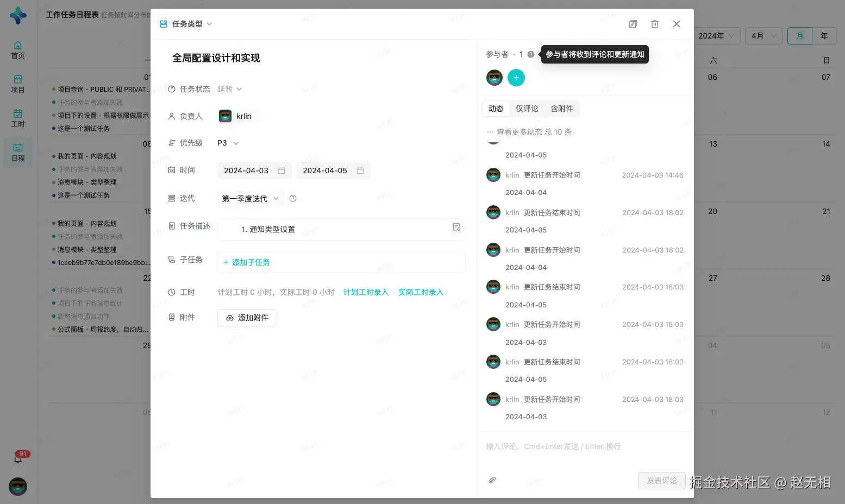Click the 添加附件 button
845x504 pixels.
pos(247,318)
